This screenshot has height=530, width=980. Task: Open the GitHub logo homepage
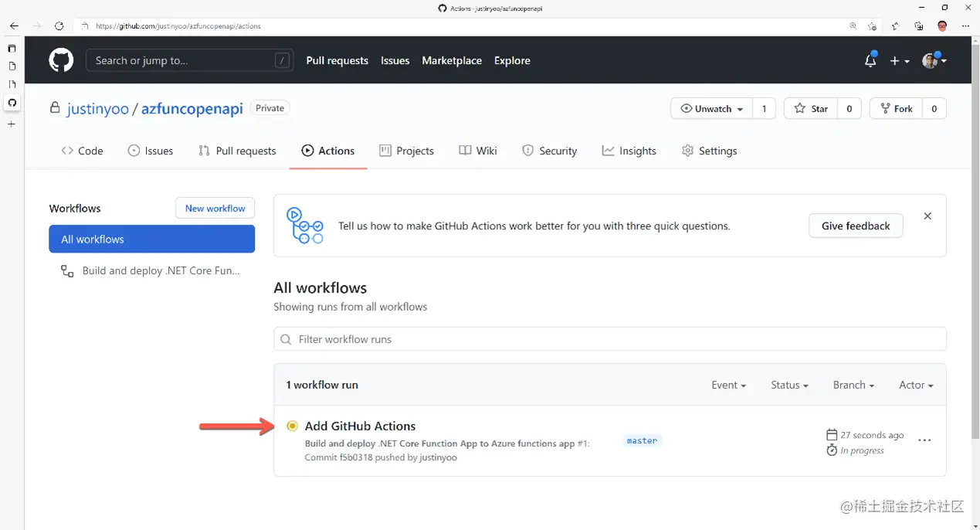[61, 60]
